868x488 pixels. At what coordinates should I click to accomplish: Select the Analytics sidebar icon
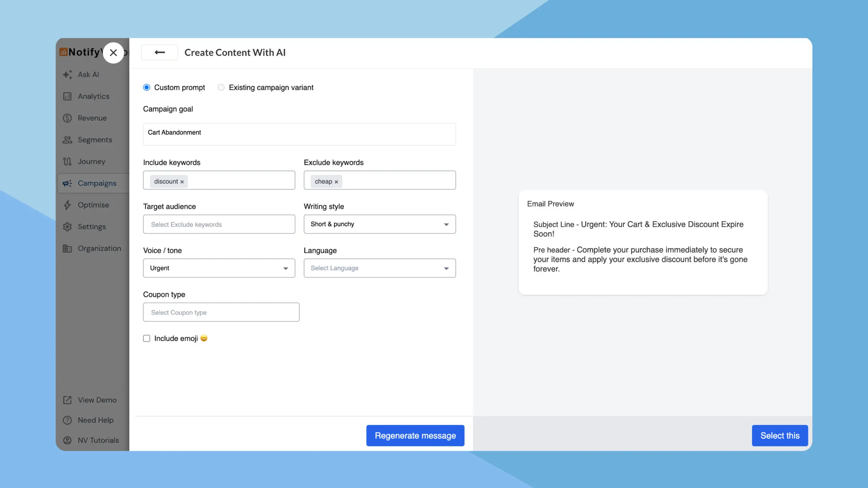click(x=67, y=96)
